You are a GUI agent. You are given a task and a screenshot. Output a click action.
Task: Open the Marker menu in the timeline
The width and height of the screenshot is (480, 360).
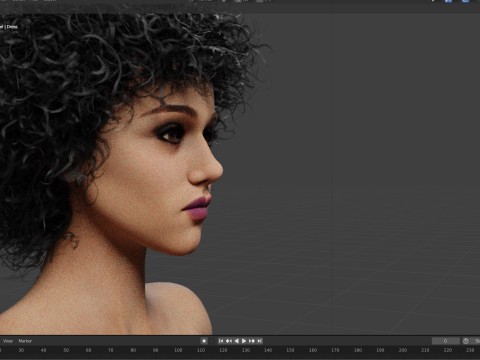coord(25,341)
